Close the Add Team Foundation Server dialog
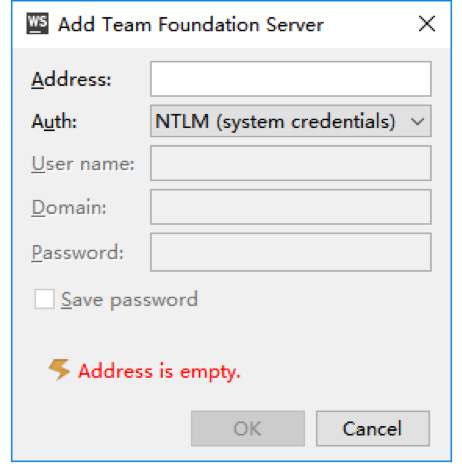 tap(427, 24)
